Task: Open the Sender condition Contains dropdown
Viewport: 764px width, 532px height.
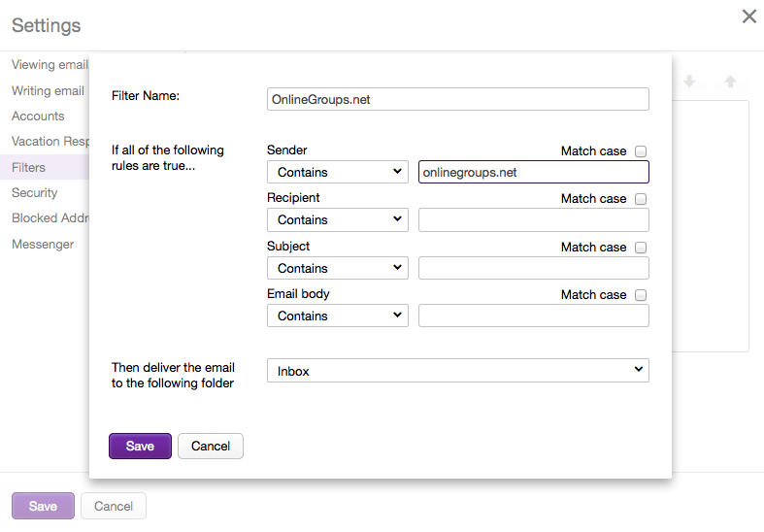Action: [337, 172]
